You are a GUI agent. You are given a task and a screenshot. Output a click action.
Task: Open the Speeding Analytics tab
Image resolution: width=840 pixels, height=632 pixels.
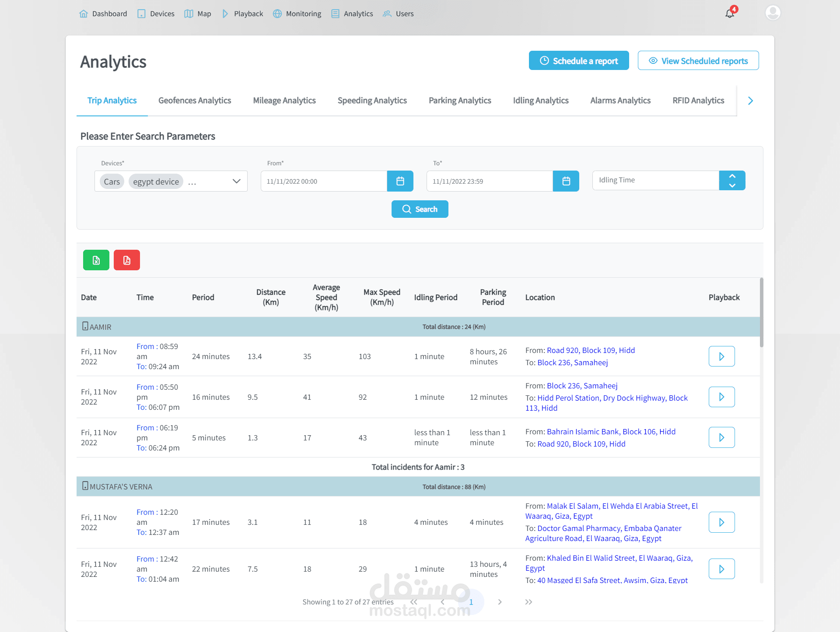click(372, 101)
